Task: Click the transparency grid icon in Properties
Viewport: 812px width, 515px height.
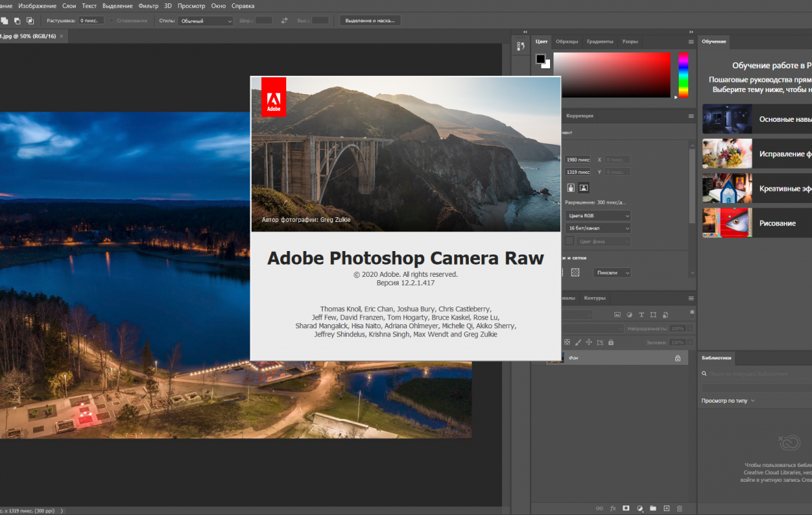Action: point(575,272)
